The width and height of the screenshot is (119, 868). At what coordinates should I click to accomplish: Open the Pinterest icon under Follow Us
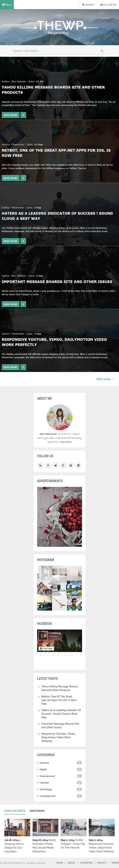[x=71, y=465]
